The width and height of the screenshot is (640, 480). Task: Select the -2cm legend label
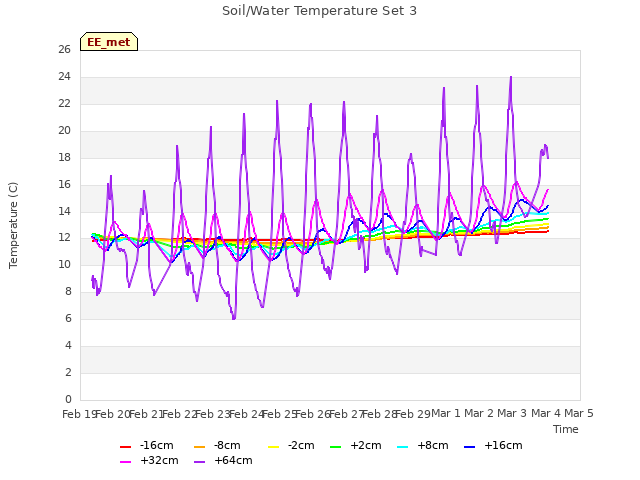pyautogui.click(x=301, y=445)
